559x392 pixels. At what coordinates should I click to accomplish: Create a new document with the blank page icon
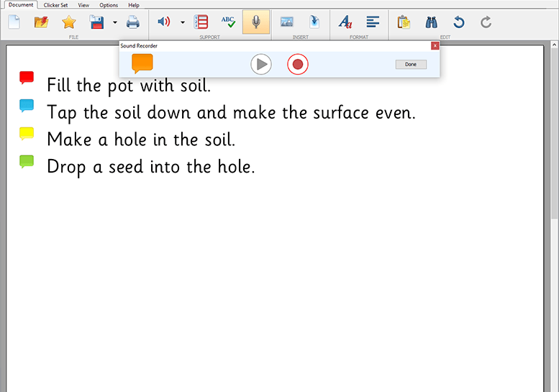click(x=14, y=22)
